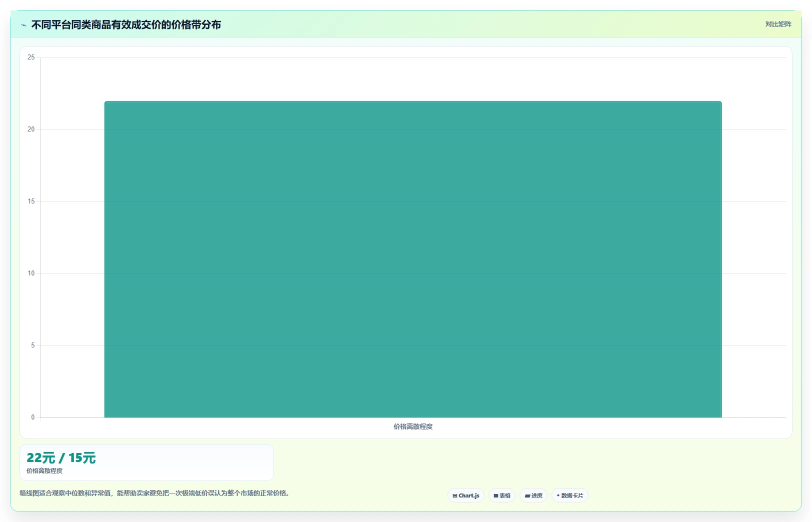Click the 价格离散程度 x-axis label
Viewport: 812px width, 522px height.
coord(413,426)
